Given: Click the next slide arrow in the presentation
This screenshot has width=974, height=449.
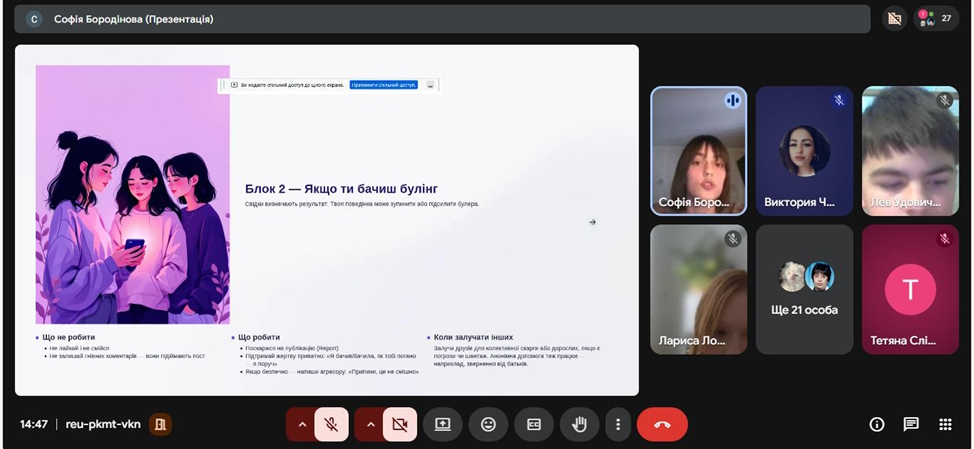Looking at the screenshot, I should point(592,222).
